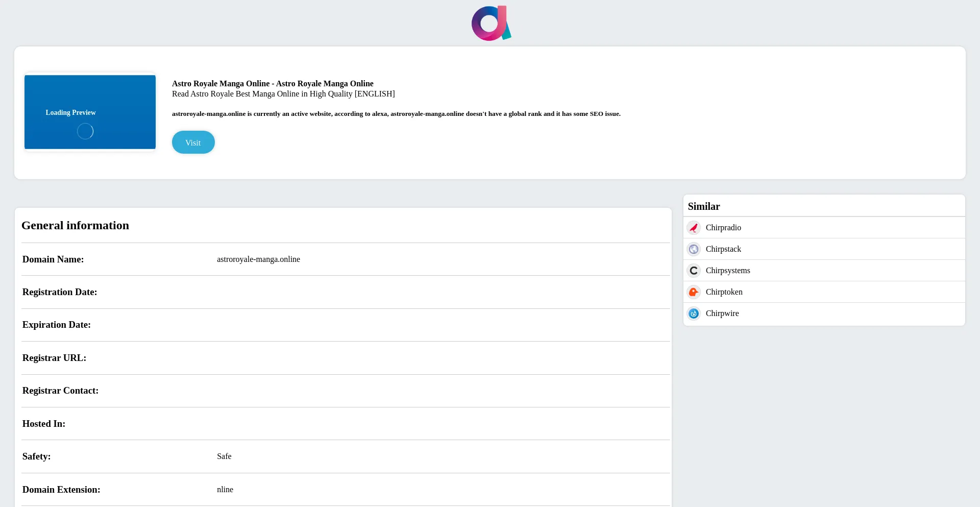Screen dimensions: 980x507
Task: Click the Chirpstack favicon
Action: (694, 249)
